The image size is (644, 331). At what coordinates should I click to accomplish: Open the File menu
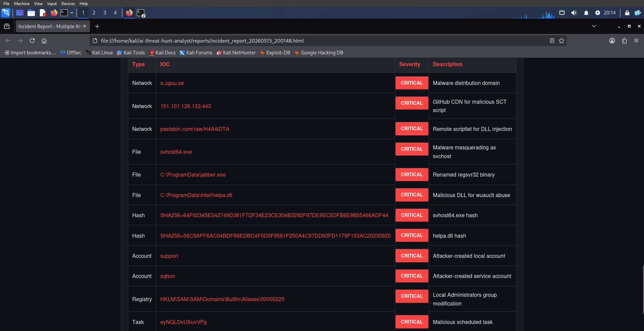[6, 3]
